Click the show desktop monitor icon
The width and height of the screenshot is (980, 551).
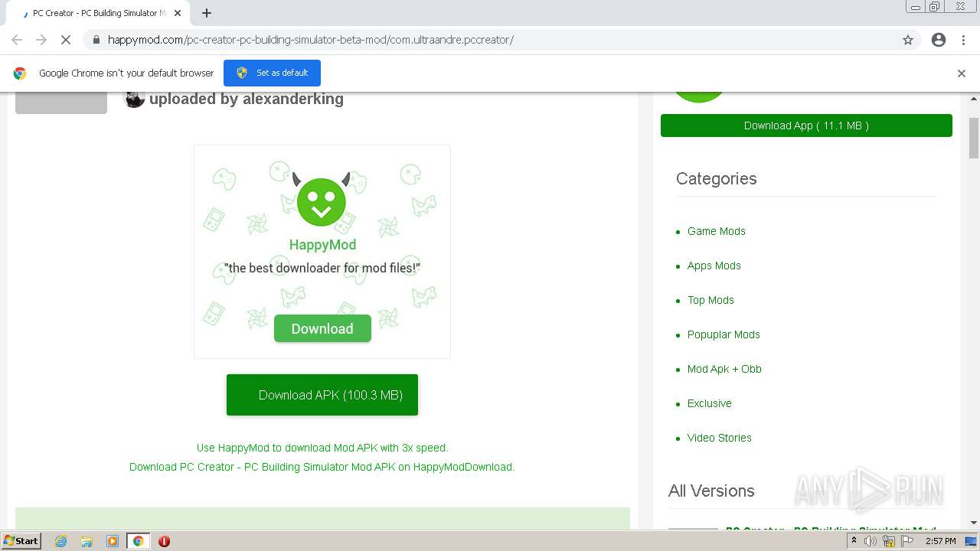[971, 541]
